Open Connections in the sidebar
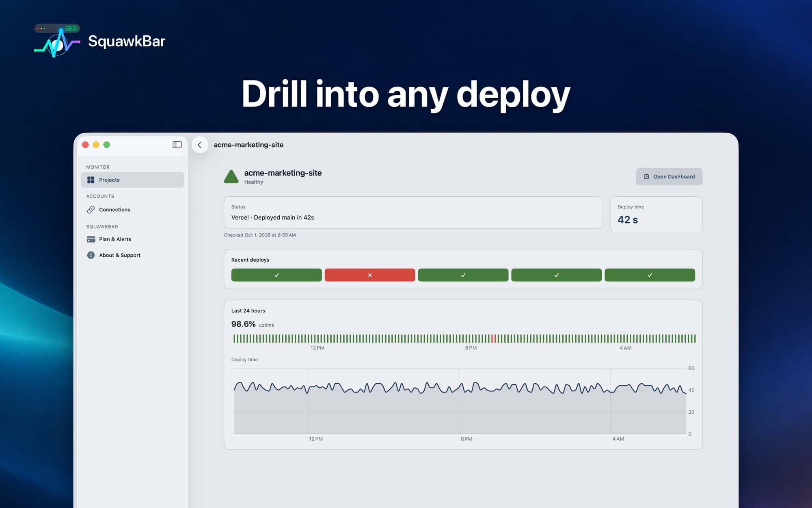 pyautogui.click(x=132, y=210)
